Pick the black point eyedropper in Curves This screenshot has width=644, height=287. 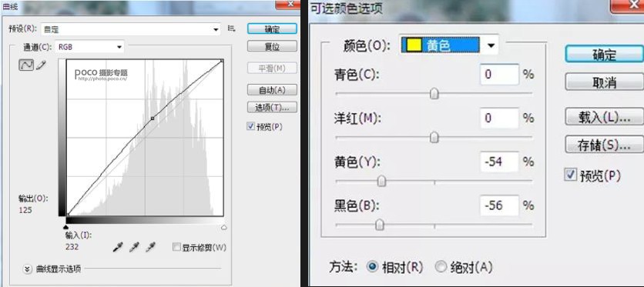coord(118,247)
